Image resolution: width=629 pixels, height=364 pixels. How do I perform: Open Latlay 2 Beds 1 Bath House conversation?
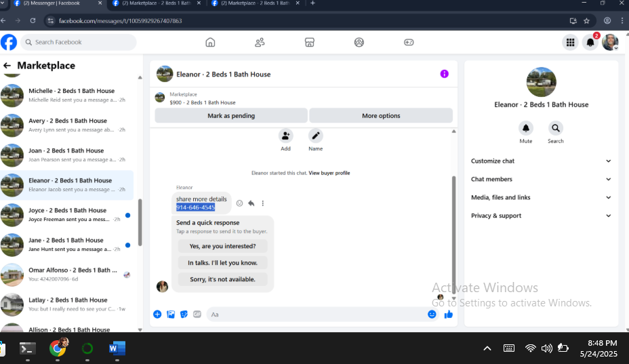point(67,304)
